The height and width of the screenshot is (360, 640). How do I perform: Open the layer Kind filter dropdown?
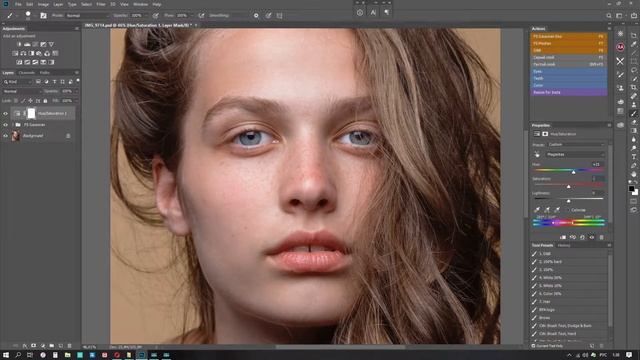coord(18,82)
